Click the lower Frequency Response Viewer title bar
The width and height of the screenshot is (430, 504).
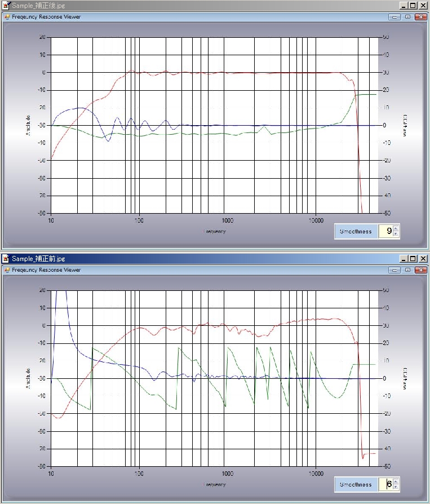point(197,270)
